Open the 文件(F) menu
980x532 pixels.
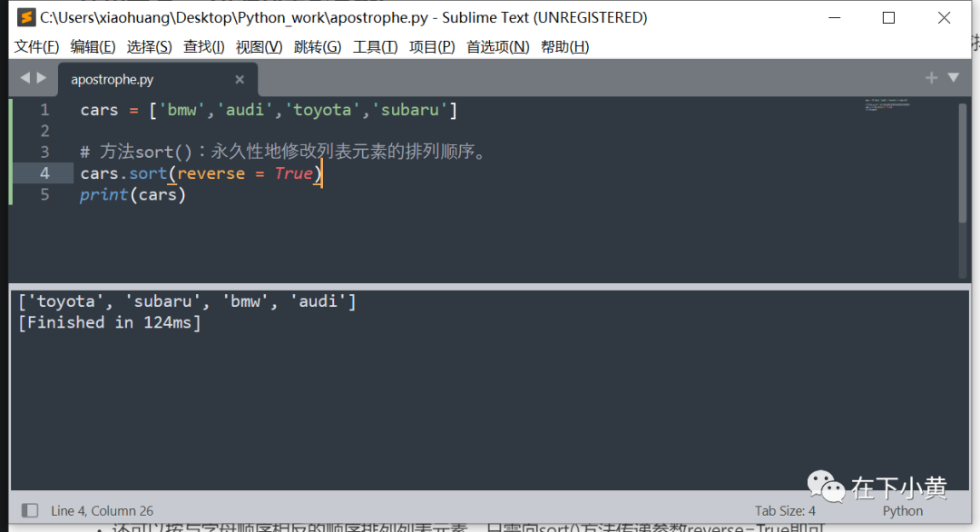click(x=36, y=47)
